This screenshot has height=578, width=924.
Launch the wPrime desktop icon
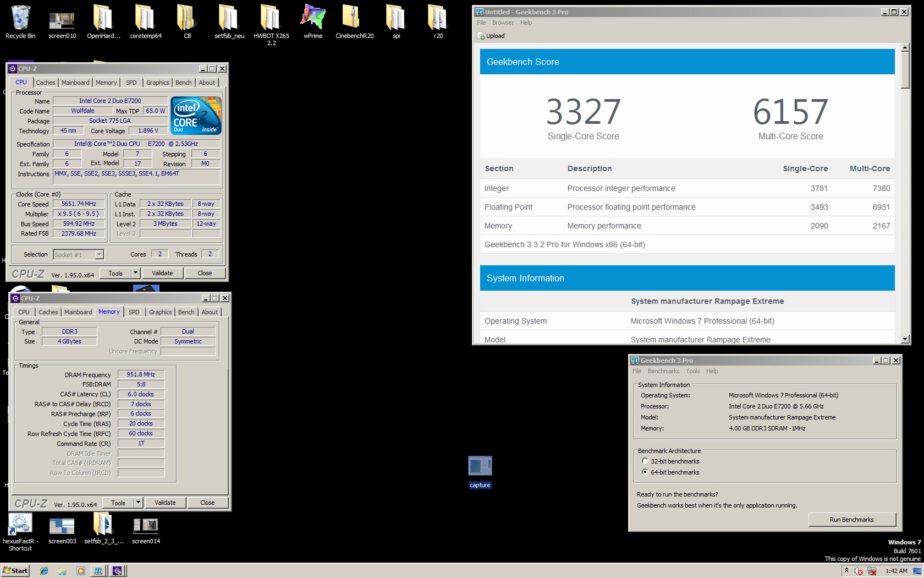[x=313, y=22]
